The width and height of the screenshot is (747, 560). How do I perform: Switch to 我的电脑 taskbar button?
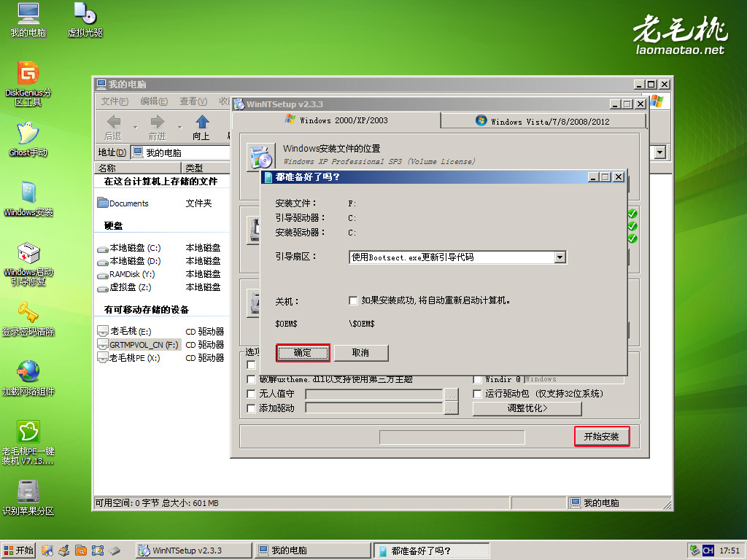tap(312, 551)
